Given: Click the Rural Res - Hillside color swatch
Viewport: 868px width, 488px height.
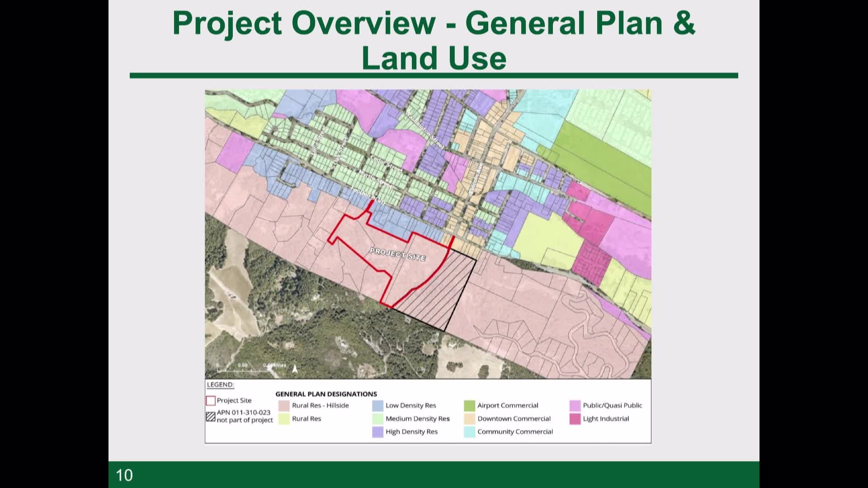Looking at the screenshot, I should 284,405.
